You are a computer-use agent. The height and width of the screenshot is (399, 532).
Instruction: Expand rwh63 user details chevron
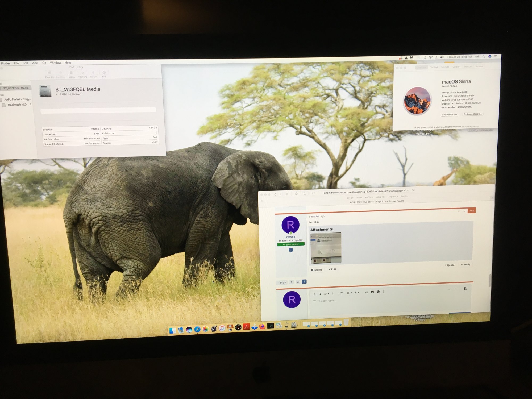click(291, 250)
